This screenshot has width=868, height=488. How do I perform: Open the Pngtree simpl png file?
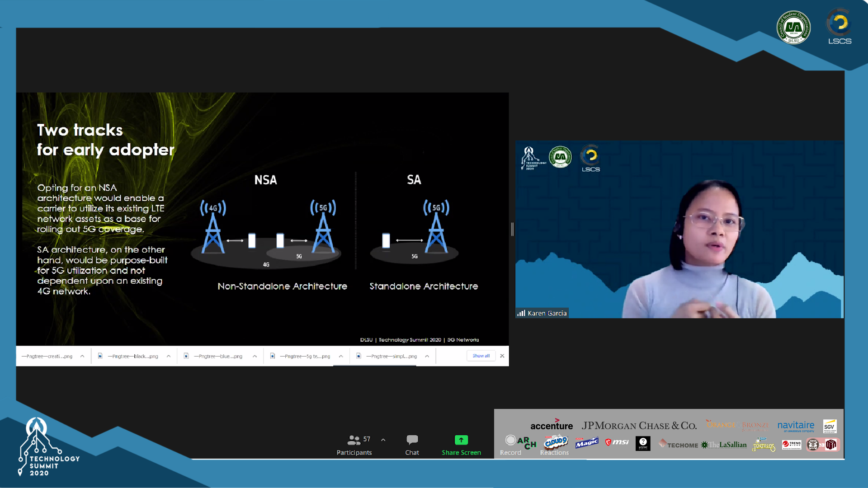[x=391, y=357]
